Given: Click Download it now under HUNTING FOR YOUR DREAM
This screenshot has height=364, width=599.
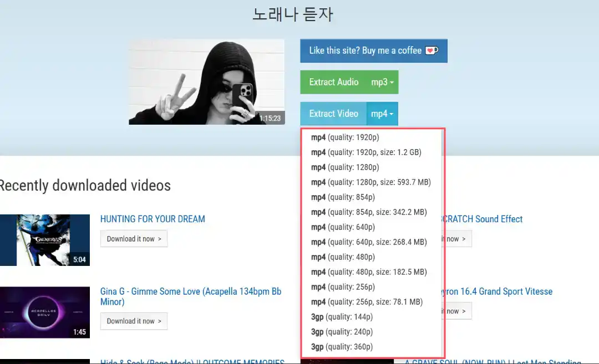Looking at the screenshot, I should 134,239.
